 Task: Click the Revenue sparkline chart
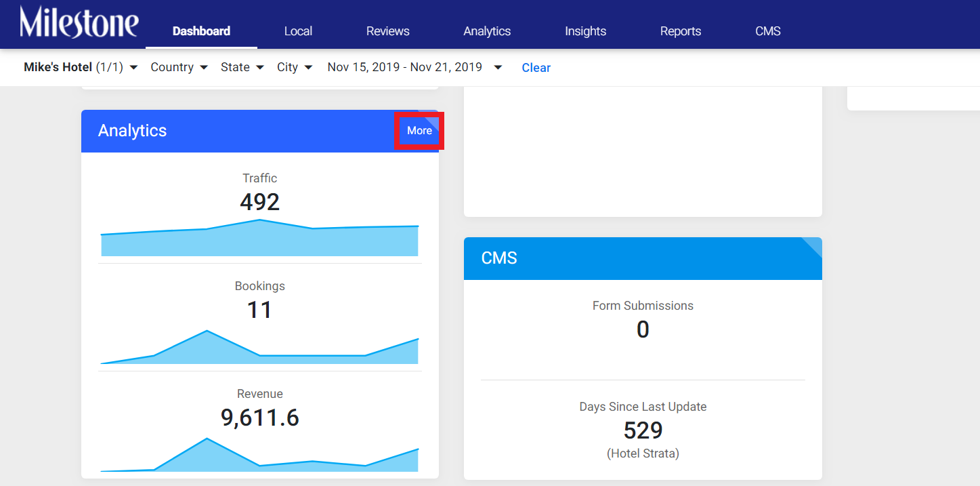[260, 455]
